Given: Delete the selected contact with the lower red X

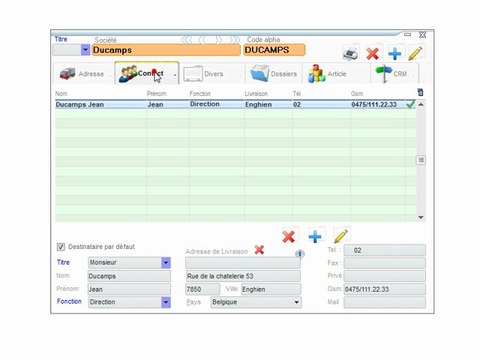Looking at the screenshot, I should point(288,237).
